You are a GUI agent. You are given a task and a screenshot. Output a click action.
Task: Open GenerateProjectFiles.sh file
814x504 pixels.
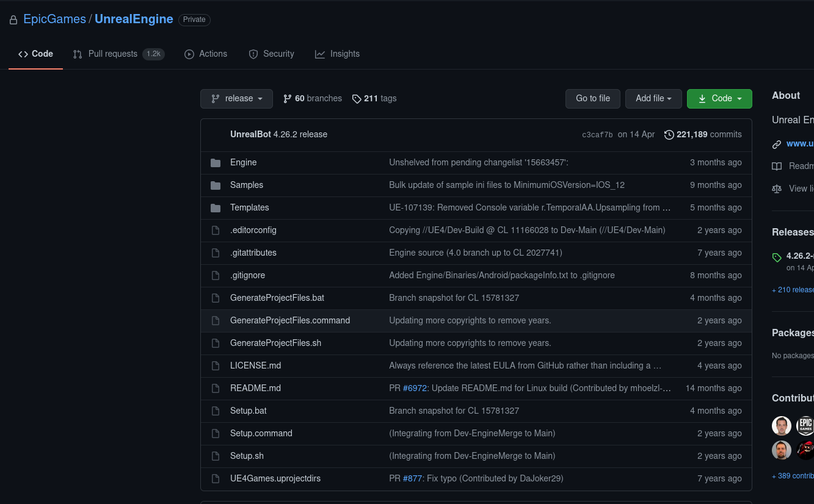(275, 343)
